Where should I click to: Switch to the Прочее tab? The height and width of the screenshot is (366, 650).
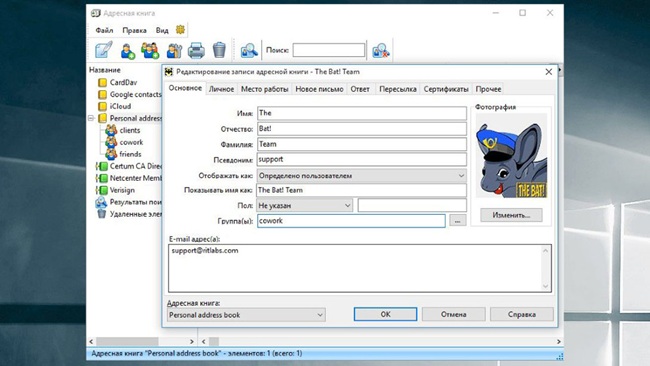coord(488,89)
